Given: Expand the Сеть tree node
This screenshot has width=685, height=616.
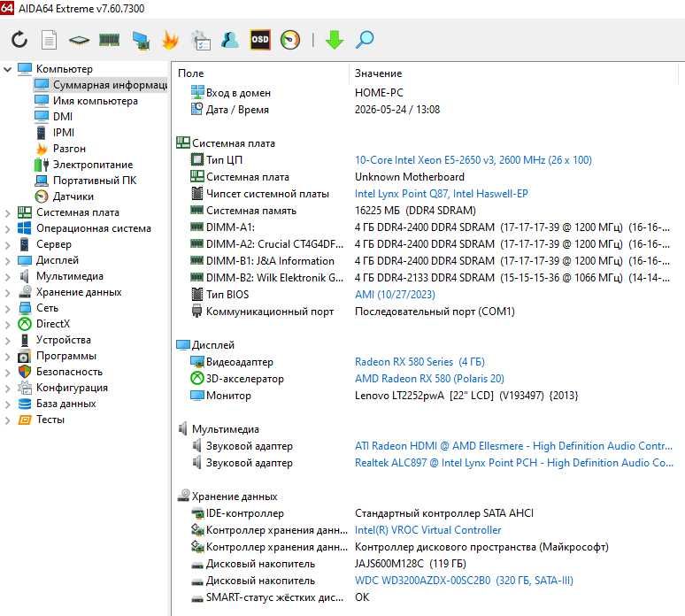Looking at the screenshot, I should 7,308.
